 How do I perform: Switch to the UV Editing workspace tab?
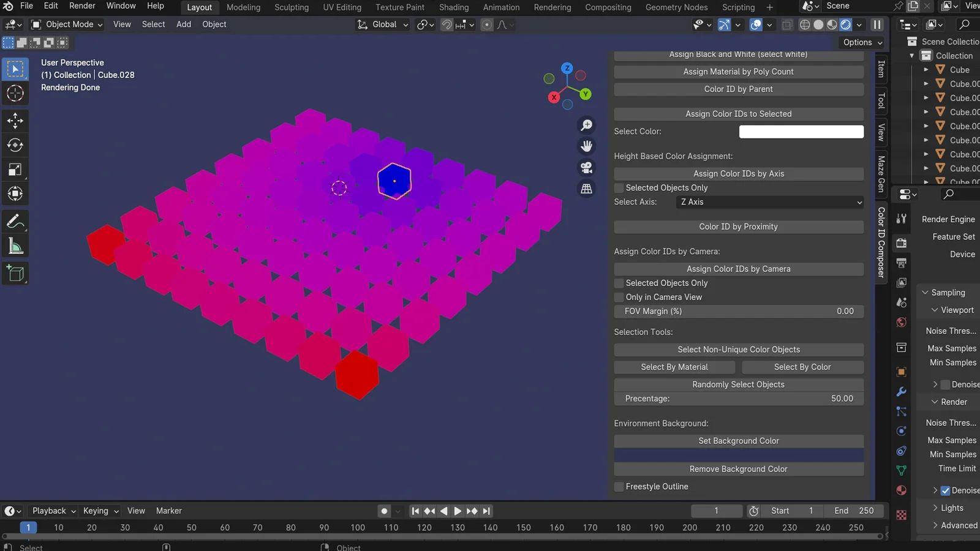point(342,7)
